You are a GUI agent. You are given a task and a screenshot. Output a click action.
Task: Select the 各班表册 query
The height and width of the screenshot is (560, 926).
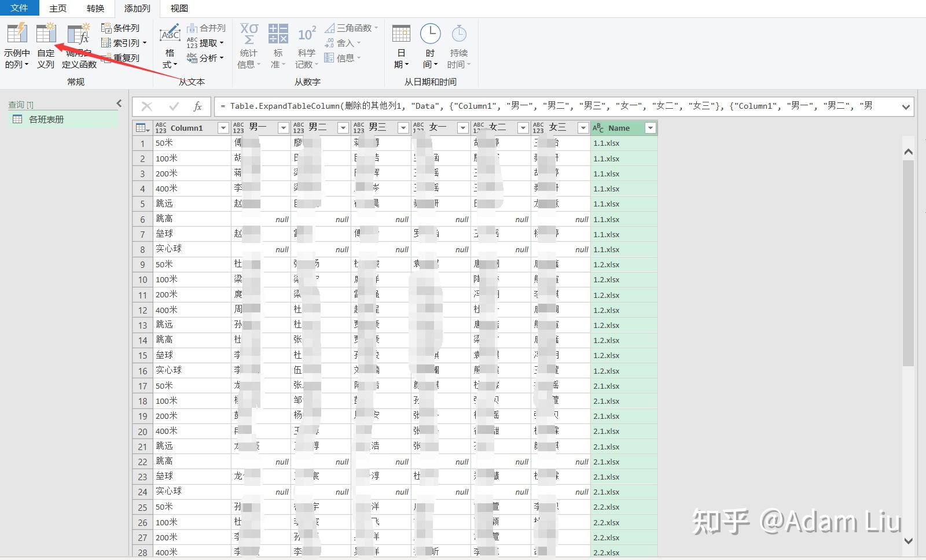pyautogui.click(x=63, y=119)
